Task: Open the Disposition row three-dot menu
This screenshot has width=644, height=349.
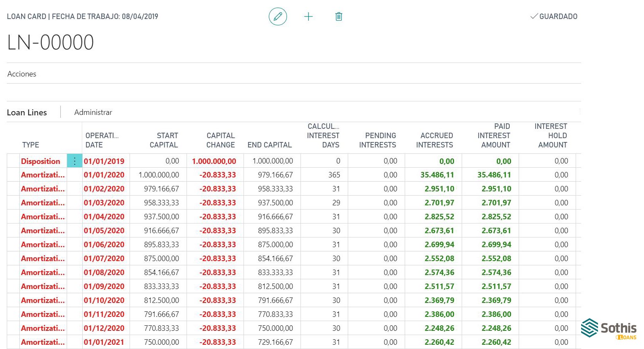Action: 75,161
